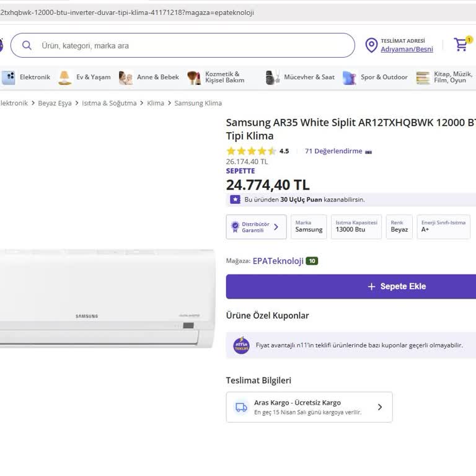Image resolution: width=476 pixels, height=476 pixels.
Task: Expand the Distribütör Garantili chevron
Action: point(276,227)
